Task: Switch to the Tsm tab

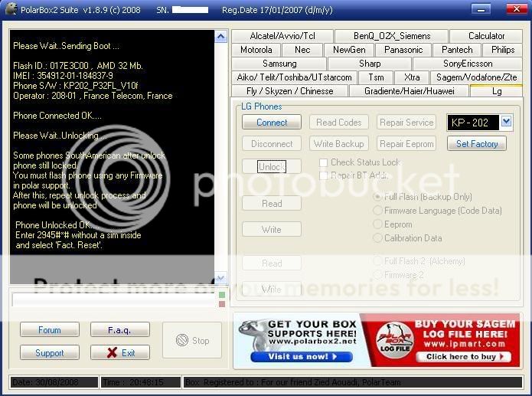Action: point(376,77)
